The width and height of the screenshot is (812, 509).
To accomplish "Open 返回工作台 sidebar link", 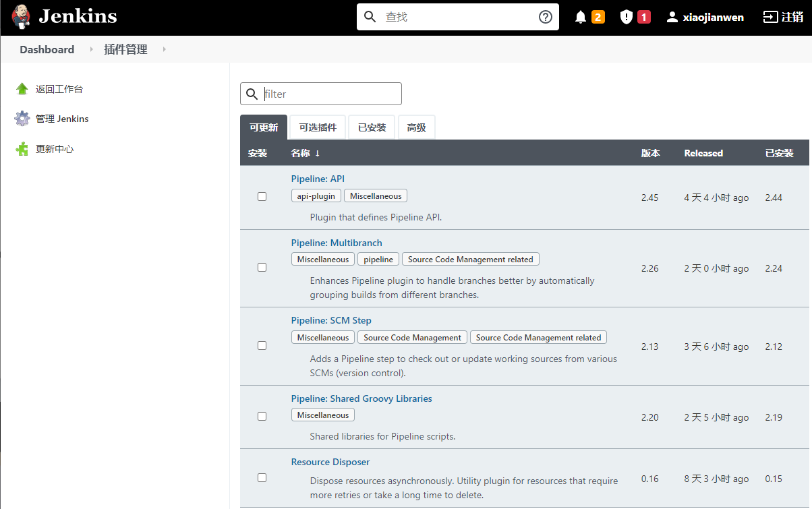I will click(59, 89).
